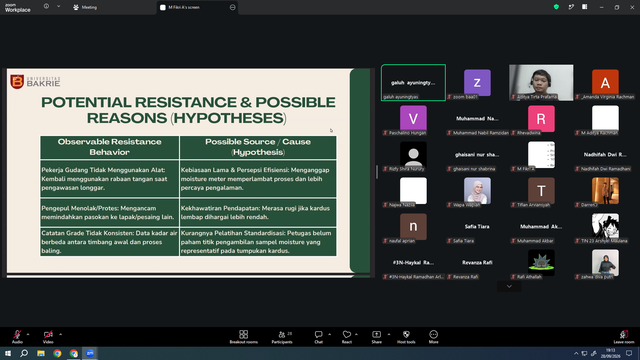This screenshot has height=360, width=640.
Task: Select Rafi Athallah avatar tile
Action: point(541,262)
